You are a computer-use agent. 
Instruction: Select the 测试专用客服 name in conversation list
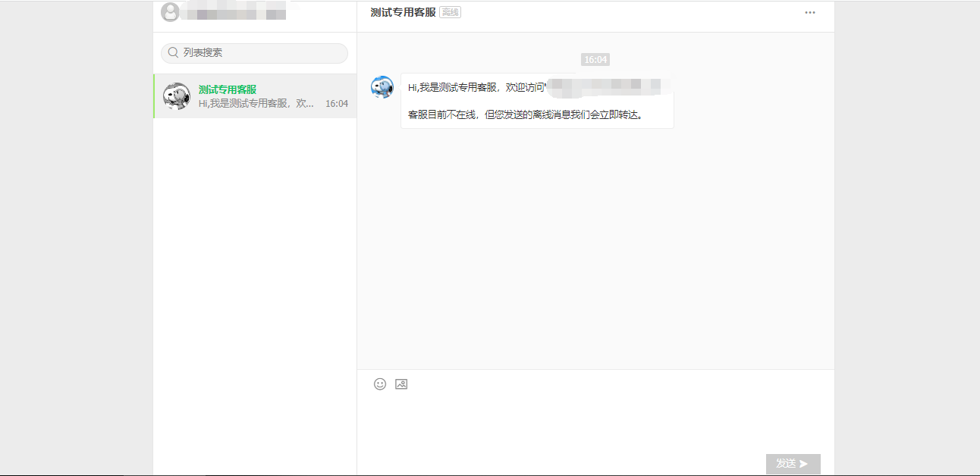pyautogui.click(x=228, y=89)
